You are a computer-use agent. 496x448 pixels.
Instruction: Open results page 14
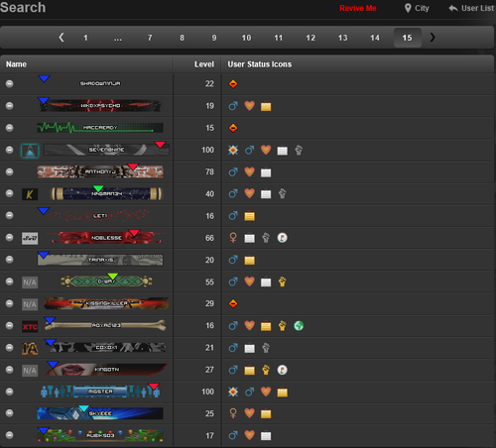(x=375, y=38)
